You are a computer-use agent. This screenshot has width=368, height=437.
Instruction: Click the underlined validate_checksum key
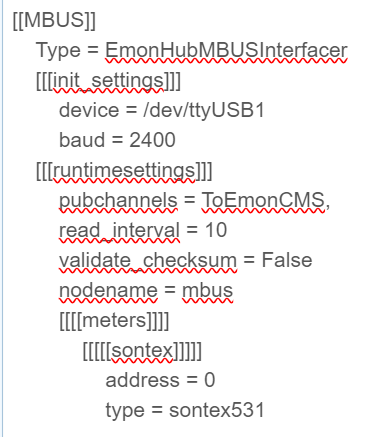tap(148, 261)
